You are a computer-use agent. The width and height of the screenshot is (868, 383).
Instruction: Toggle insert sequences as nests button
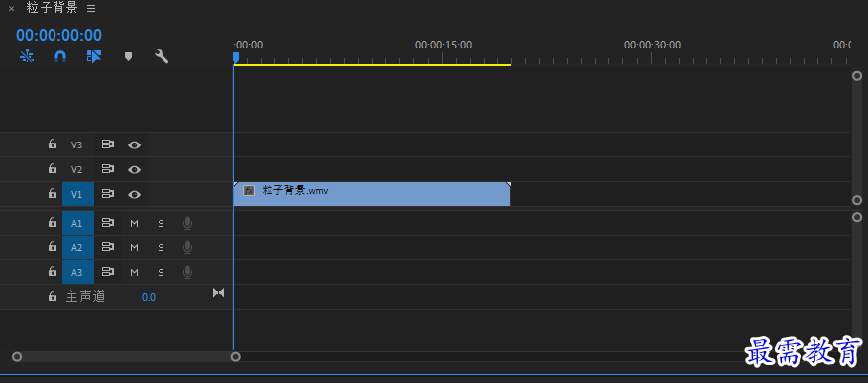(x=27, y=56)
